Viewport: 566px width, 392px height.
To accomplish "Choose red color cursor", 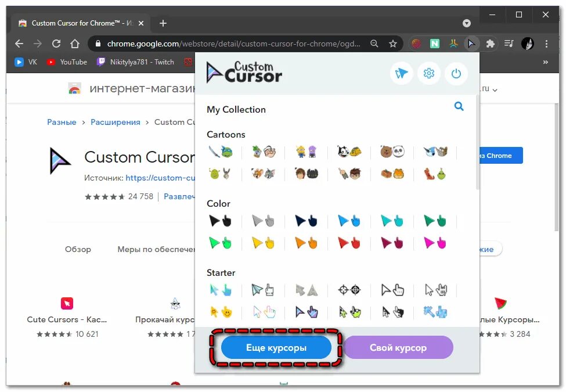I will tap(349, 243).
